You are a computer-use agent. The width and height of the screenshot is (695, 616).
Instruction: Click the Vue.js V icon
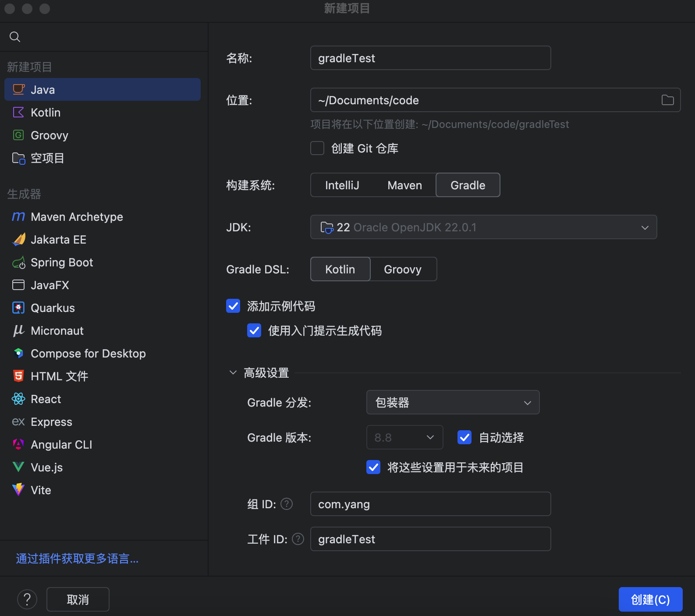pyautogui.click(x=18, y=467)
